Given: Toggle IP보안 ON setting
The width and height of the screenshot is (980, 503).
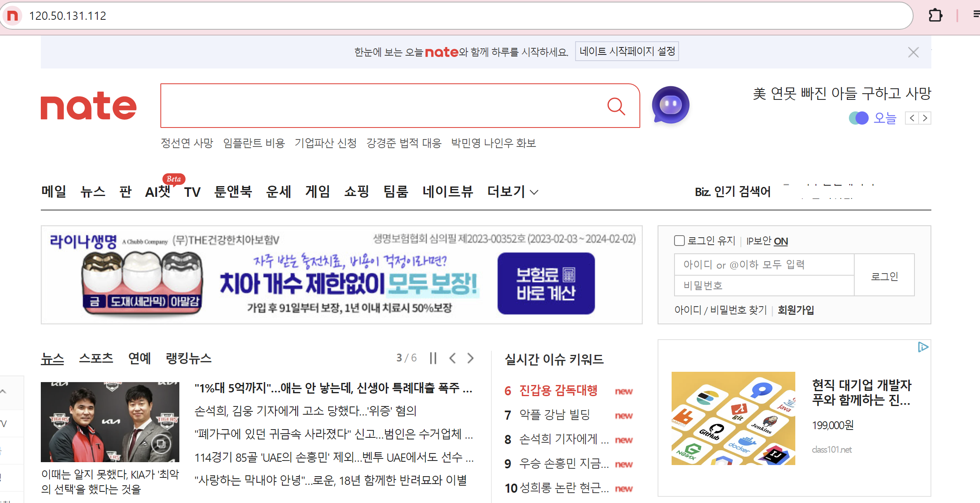Looking at the screenshot, I should (780, 241).
